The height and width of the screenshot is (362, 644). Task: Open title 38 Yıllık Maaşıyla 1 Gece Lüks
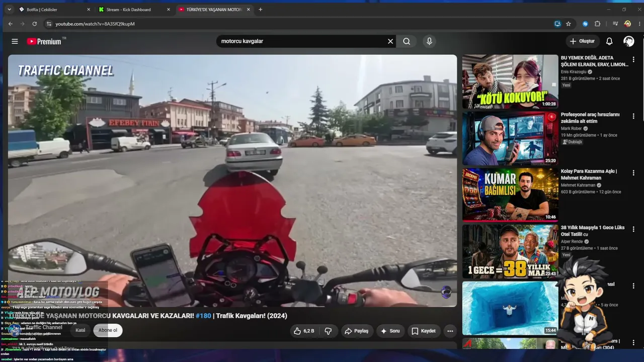pos(593,231)
